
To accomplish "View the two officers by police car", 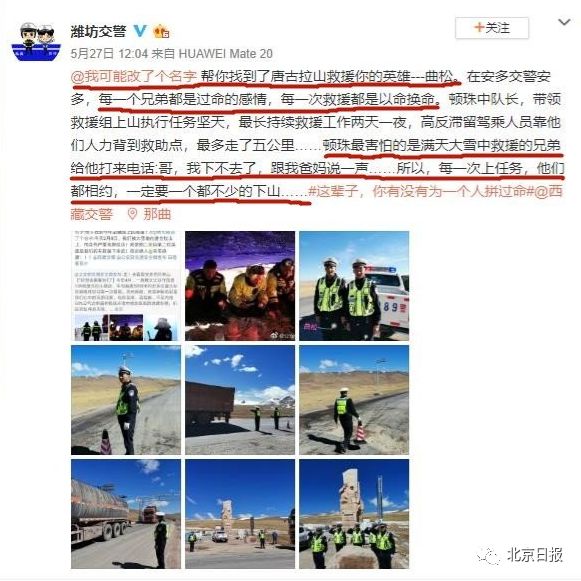I will click(354, 286).
